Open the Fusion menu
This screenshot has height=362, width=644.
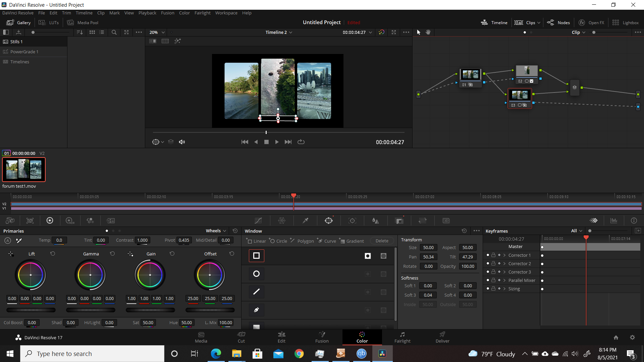tap(167, 13)
